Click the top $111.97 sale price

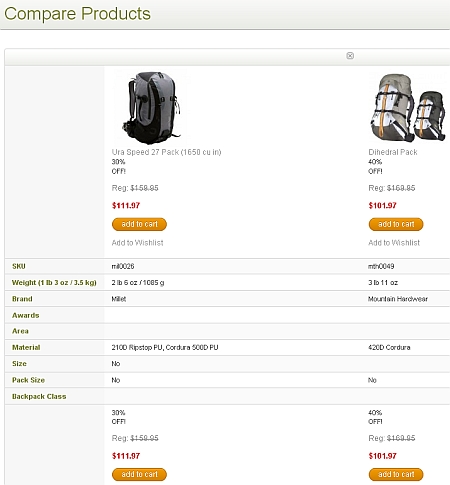click(x=126, y=205)
